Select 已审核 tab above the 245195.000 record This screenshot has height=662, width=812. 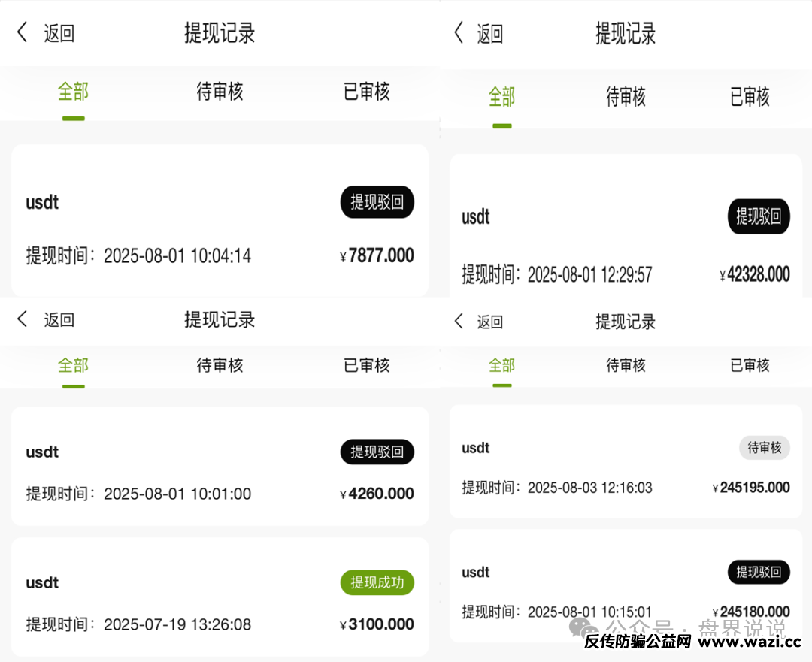pyautogui.click(x=750, y=366)
